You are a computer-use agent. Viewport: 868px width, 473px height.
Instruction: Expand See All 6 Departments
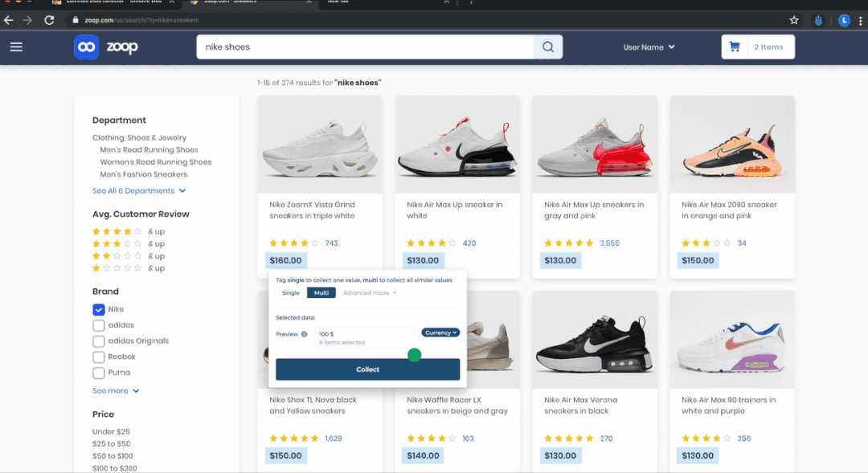coord(139,191)
